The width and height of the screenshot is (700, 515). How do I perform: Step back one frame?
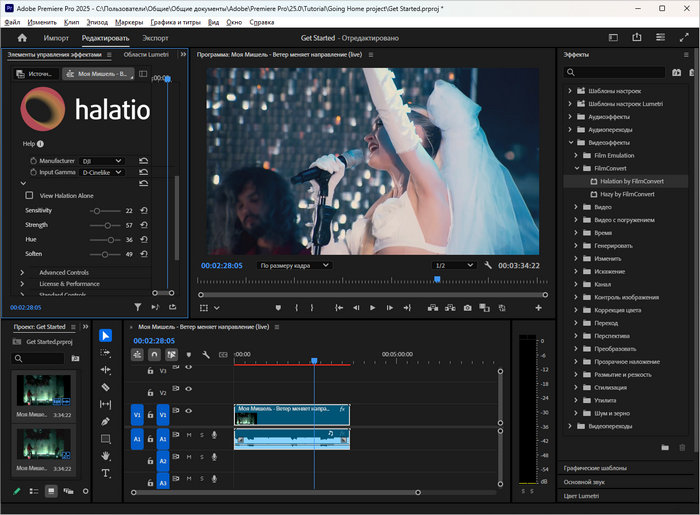[356, 308]
